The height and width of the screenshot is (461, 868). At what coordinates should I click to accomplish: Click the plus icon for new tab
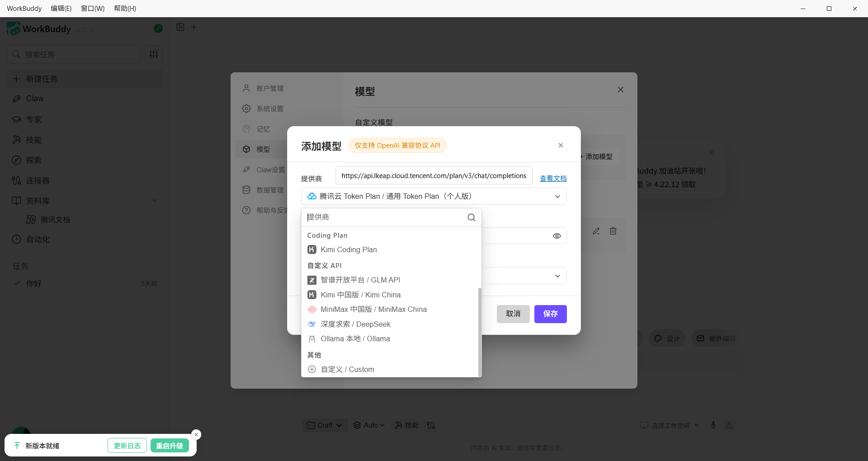click(x=194, y=27)
